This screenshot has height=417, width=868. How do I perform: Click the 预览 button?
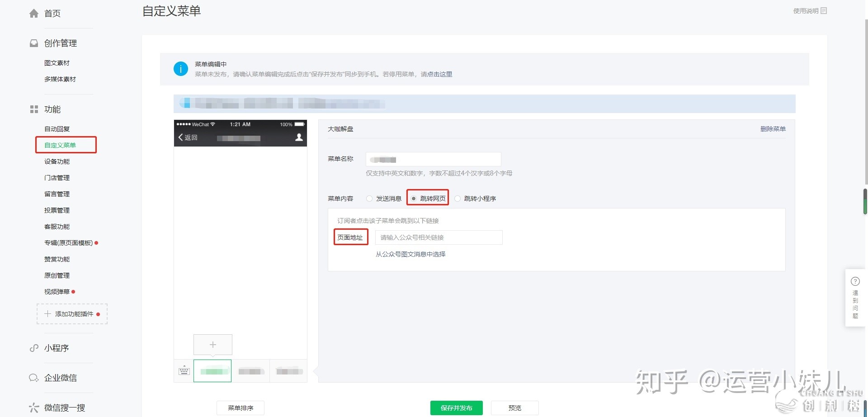click(x=514, y=408)
